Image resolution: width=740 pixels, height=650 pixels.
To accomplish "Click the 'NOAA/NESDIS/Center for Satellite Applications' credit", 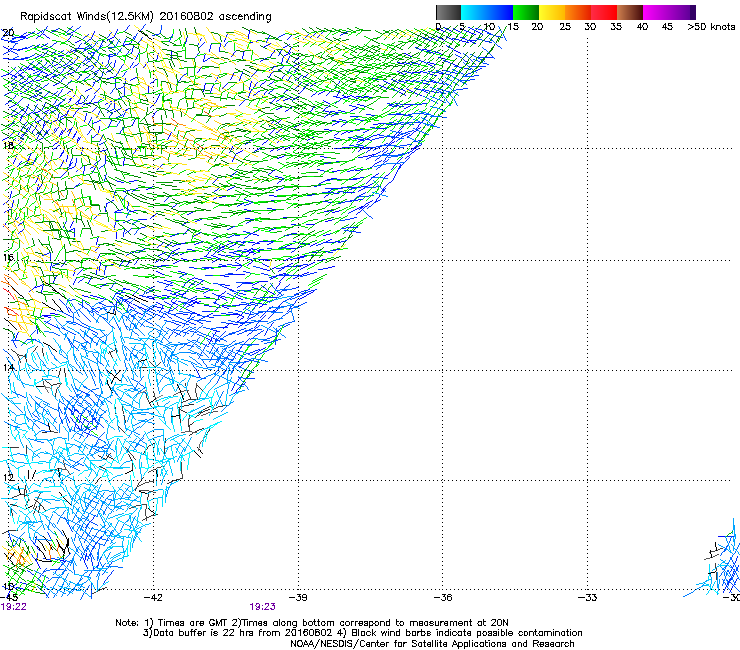I will coord(432,644).
